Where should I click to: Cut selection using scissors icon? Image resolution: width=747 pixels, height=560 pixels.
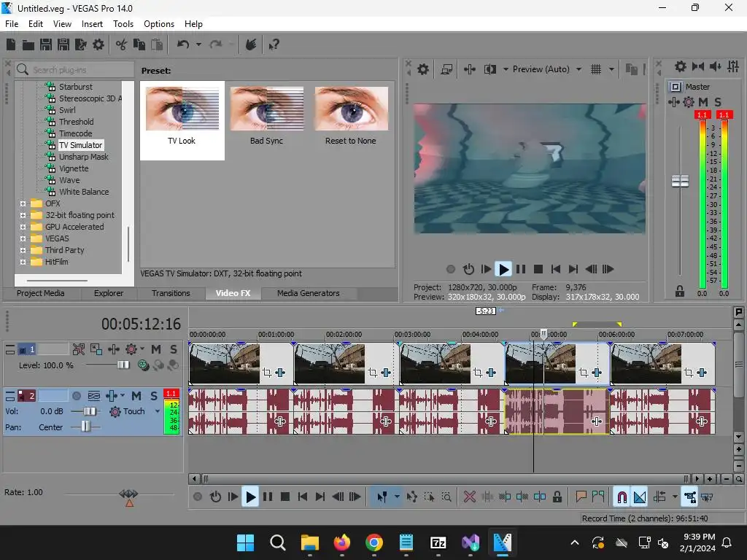pos(121,44)
